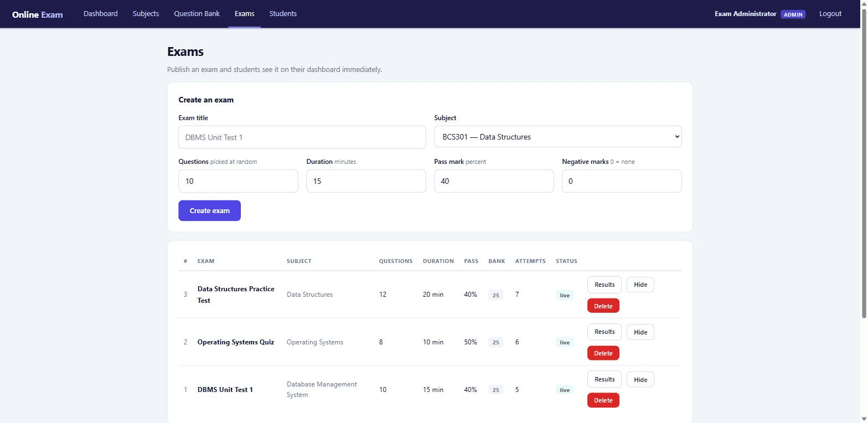Click the Data Structures Practice Test exam name
This screenshot has height=423, width=868.
236,295
